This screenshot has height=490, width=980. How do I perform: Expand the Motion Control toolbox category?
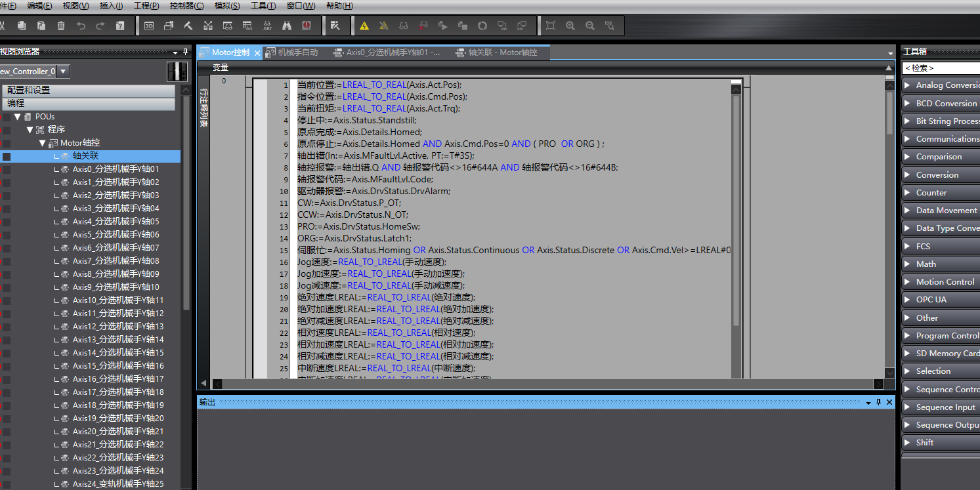coord(908,282)
